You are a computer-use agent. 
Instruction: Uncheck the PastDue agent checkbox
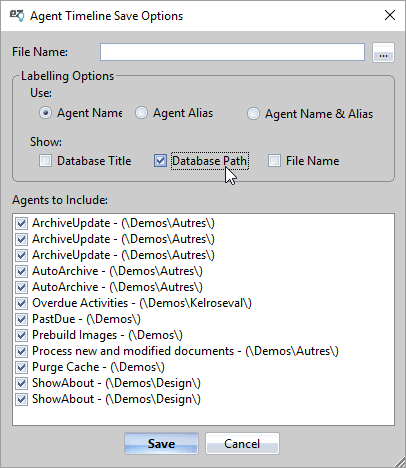[x=21, y=319]
